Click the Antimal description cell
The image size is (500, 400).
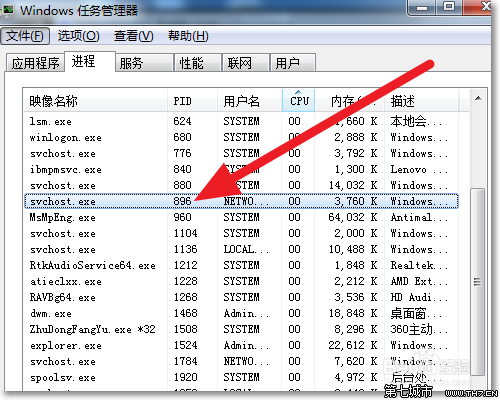419,217
